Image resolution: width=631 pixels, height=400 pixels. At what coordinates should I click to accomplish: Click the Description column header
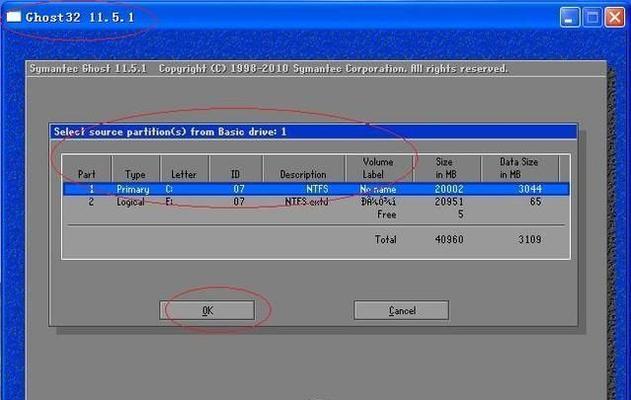click(x=303, y=169)
